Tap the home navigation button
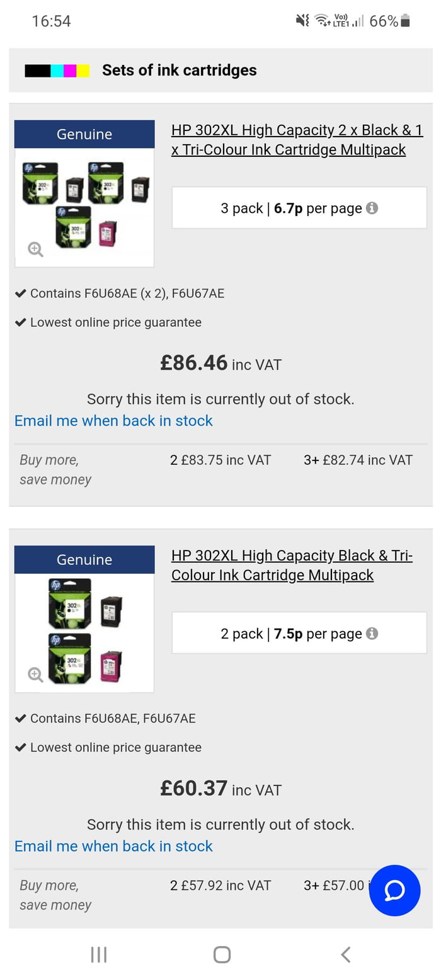The height and width of the screenshot is (980, 441). pos(221,954)
